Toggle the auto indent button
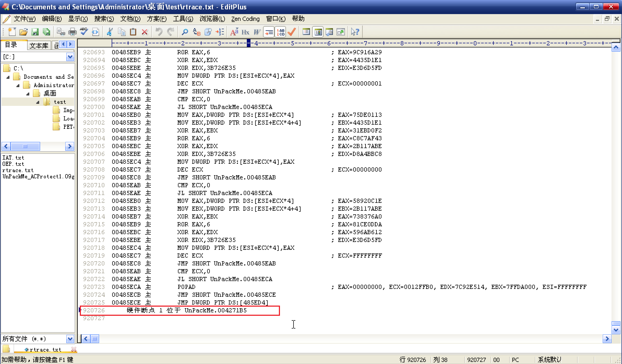 click(269, 32)
